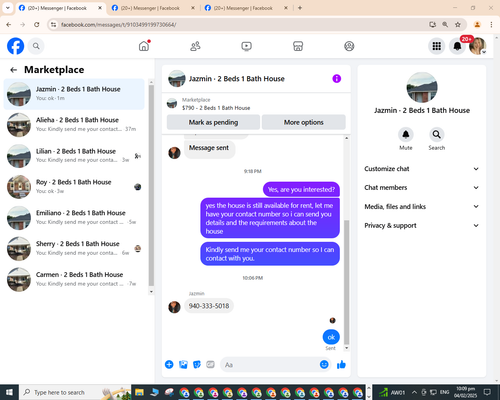The height and width of the screenshot is (400, 500).
Task: Reload the page in the browser
Action: pyautogui.click(x=37, y=24)
